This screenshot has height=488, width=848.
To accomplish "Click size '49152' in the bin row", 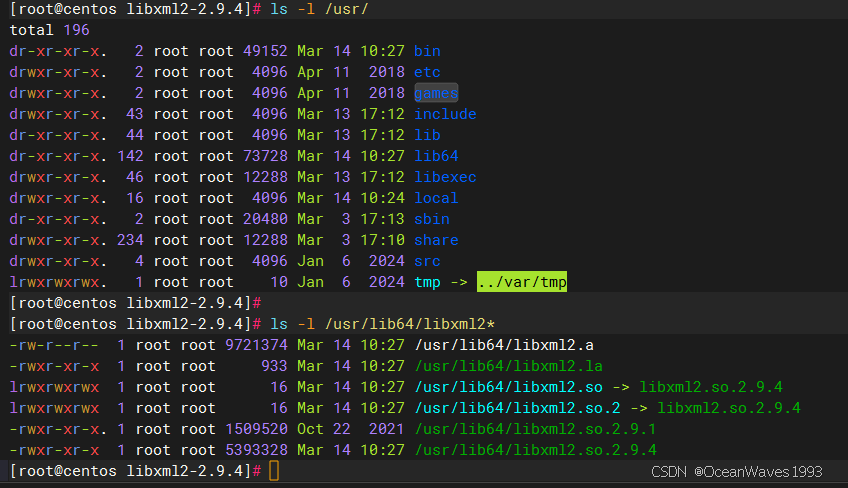I will (265, 51).
